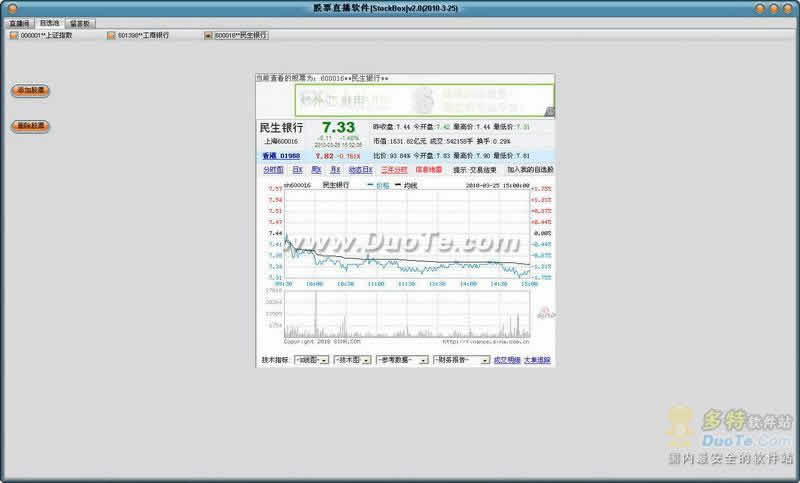Image resolution: width=800 pixels, height=483 pixels.
Task: Open the 自选池 tab
Action: [x=50, y=22]
